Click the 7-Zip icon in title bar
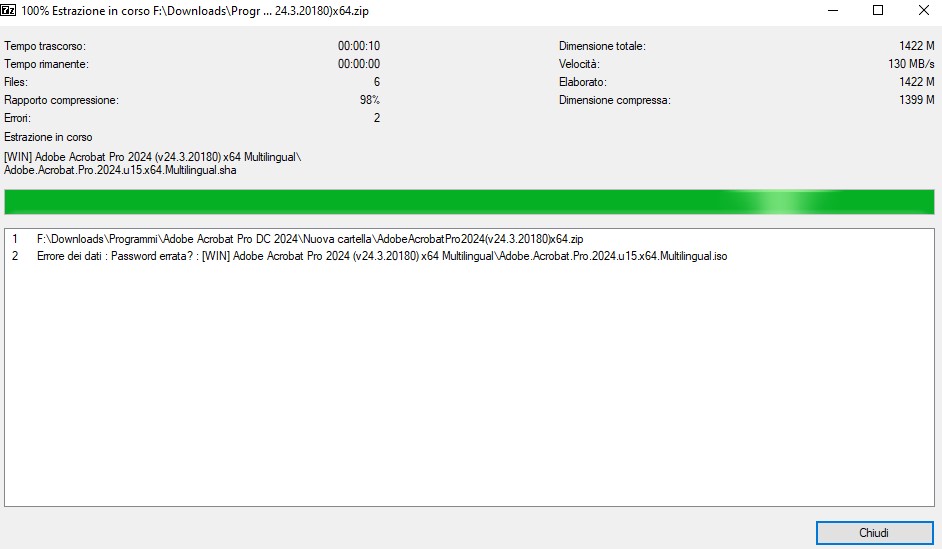Viewport: 942px width, 549px height. (x=8, y=10)
